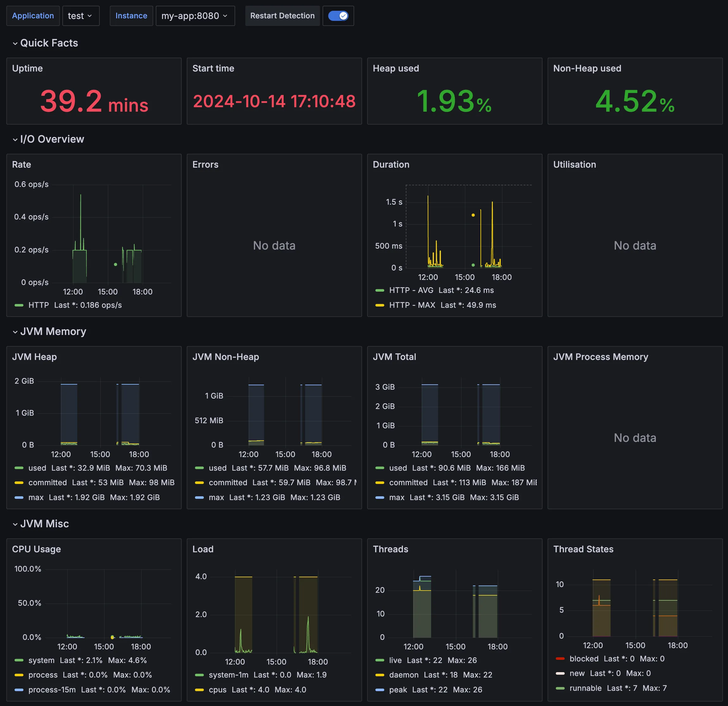The width and height of the screenshot is (728, 706).
Task: Click yellow HTTP - MAX legend color marker
Action: pos(380,305)
